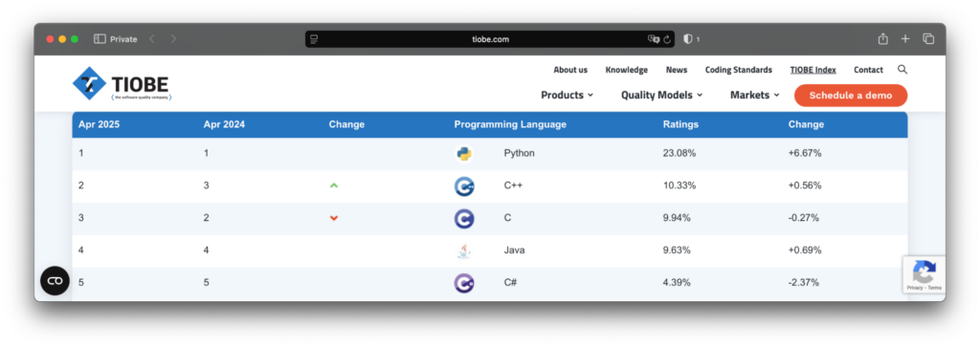Click the Safari sidebar toggle icon

[x=100, y=38]
